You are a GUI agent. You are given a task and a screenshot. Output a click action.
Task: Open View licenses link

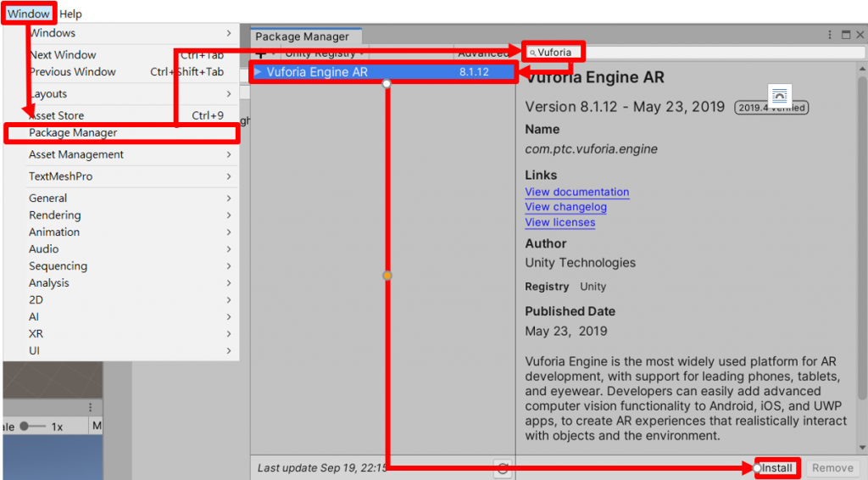tap(559, 222)
